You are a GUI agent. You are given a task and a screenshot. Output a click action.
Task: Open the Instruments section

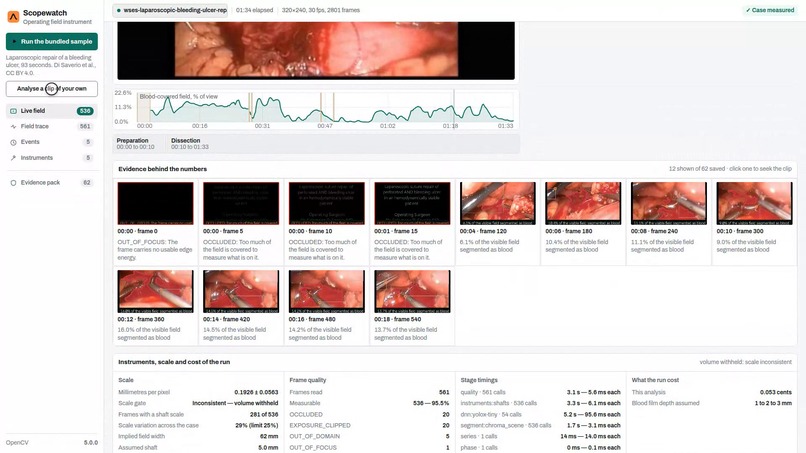point(52,158)
